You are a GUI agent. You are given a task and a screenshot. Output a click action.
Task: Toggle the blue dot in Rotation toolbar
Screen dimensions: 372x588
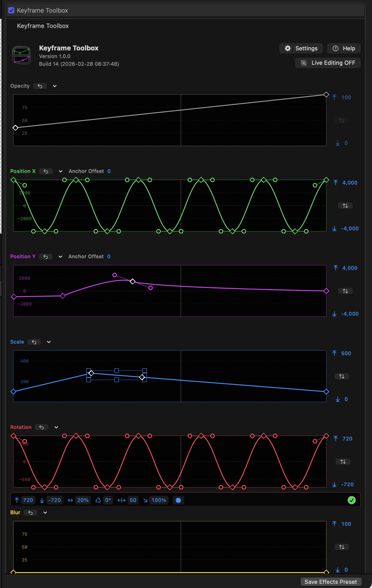[x=178, y=500]
